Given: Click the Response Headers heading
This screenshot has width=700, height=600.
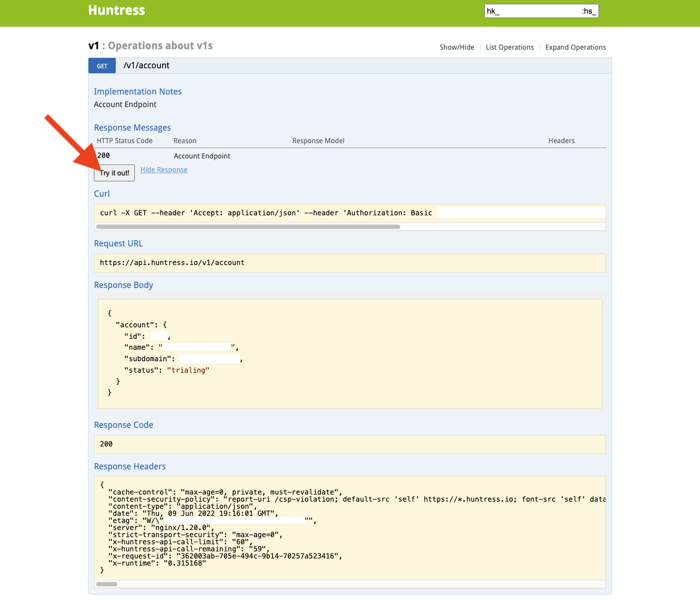Looking at the screenshot, I should (129, 467).
